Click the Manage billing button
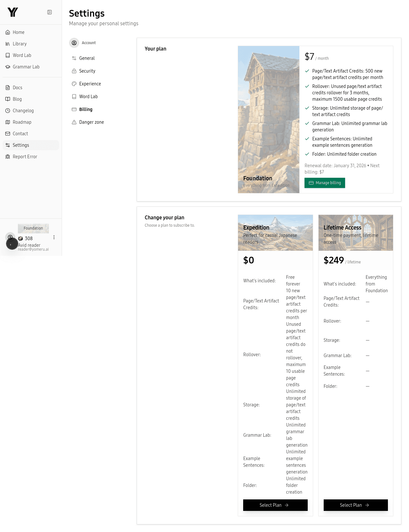The height and width of the screenshot is (532, 409). point(325,183)
